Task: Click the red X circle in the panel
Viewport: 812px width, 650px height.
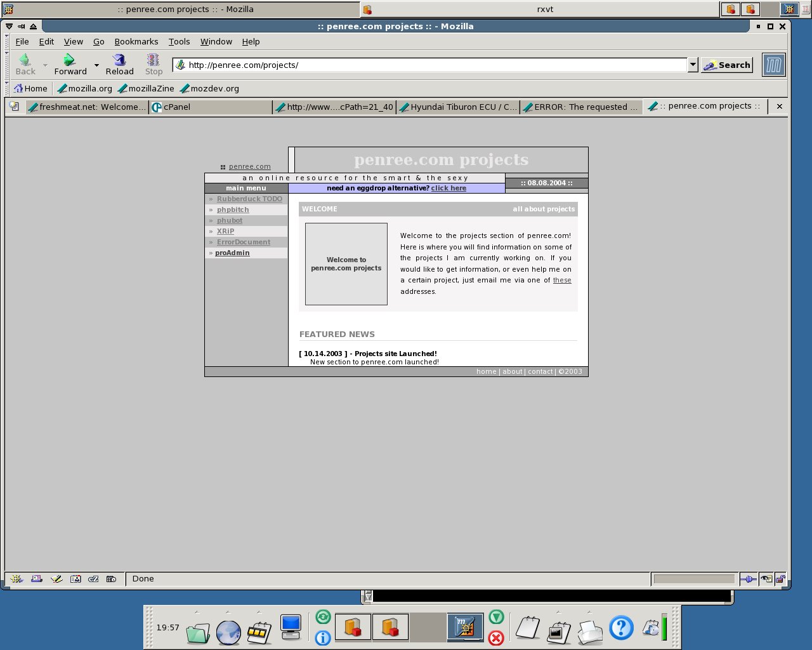Action: (496, 637)
